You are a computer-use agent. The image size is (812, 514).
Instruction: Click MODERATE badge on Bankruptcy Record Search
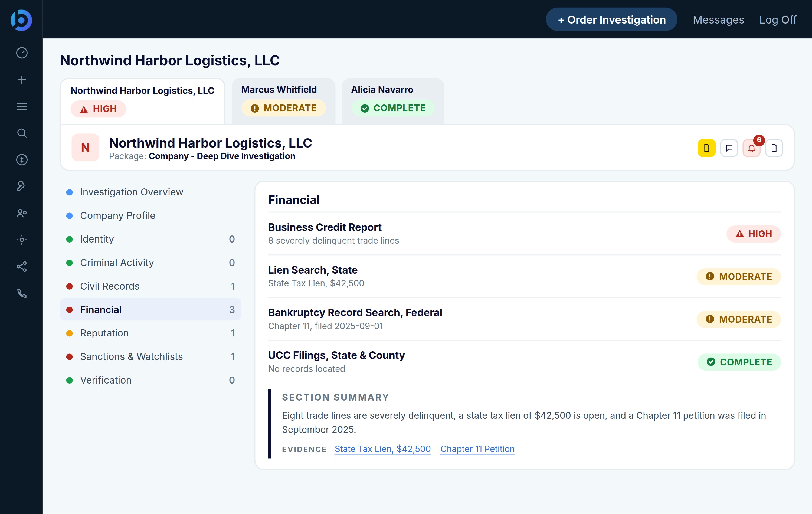tap(738, 319)
